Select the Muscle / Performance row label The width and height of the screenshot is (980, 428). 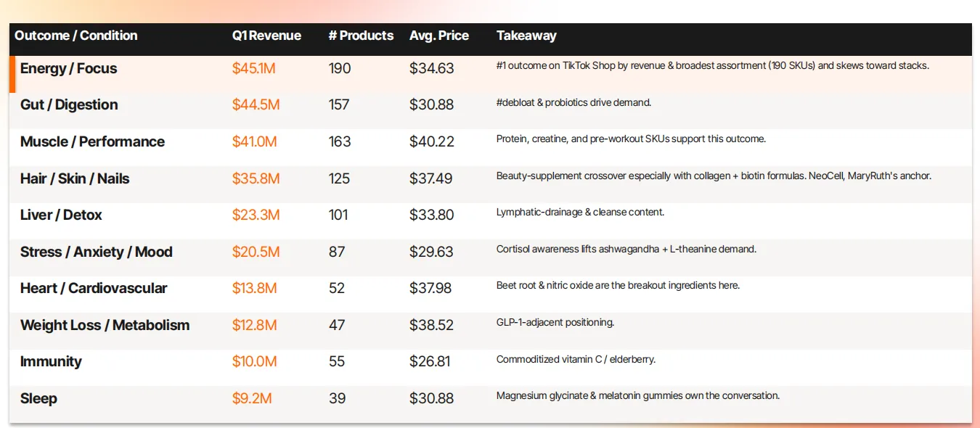coord(92,141)
